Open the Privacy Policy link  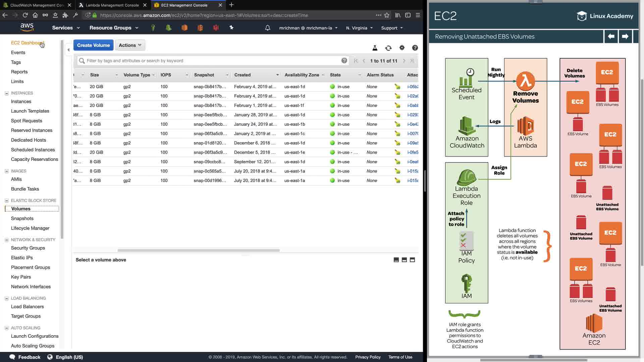tap(368, 357)
